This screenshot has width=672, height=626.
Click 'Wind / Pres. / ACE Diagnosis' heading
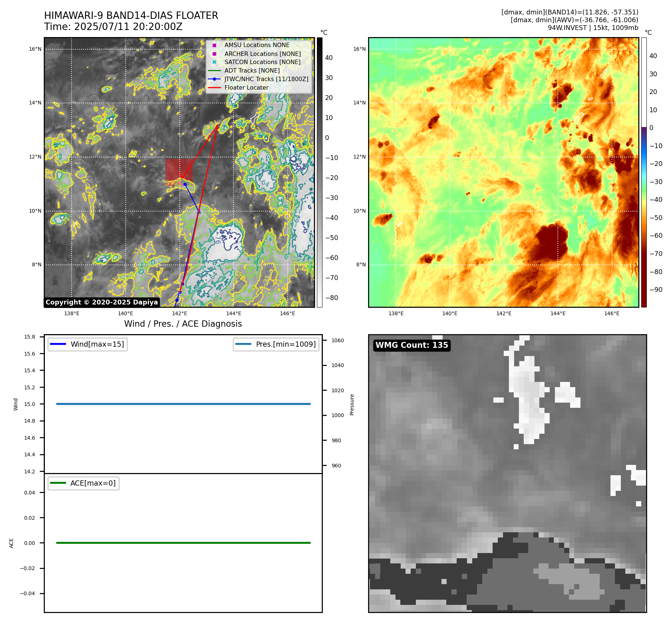[183, 324]
